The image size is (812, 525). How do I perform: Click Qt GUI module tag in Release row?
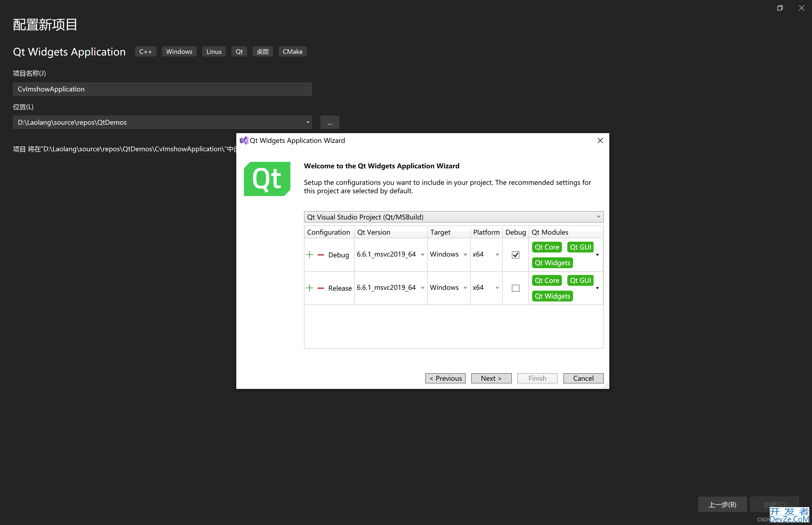pos(580,280)
